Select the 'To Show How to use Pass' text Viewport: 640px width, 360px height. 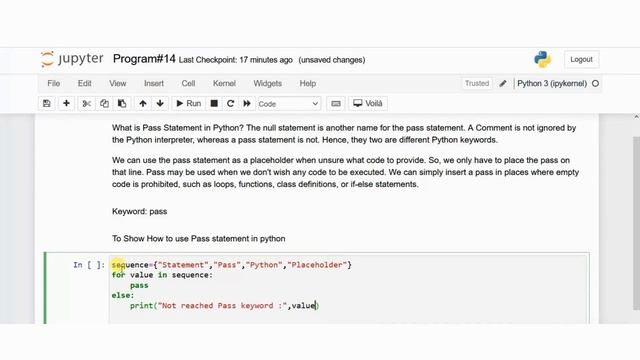(x=198, y=238)
